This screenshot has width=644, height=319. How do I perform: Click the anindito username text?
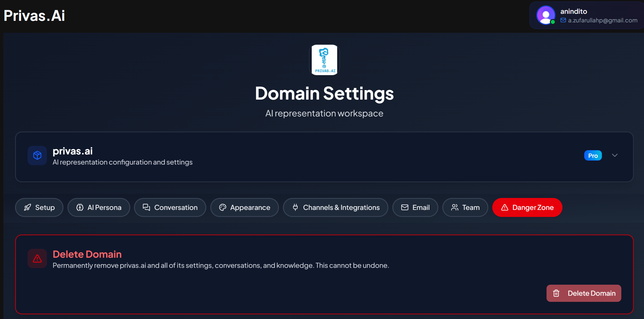pyautogui.click(x=574, y=11)
